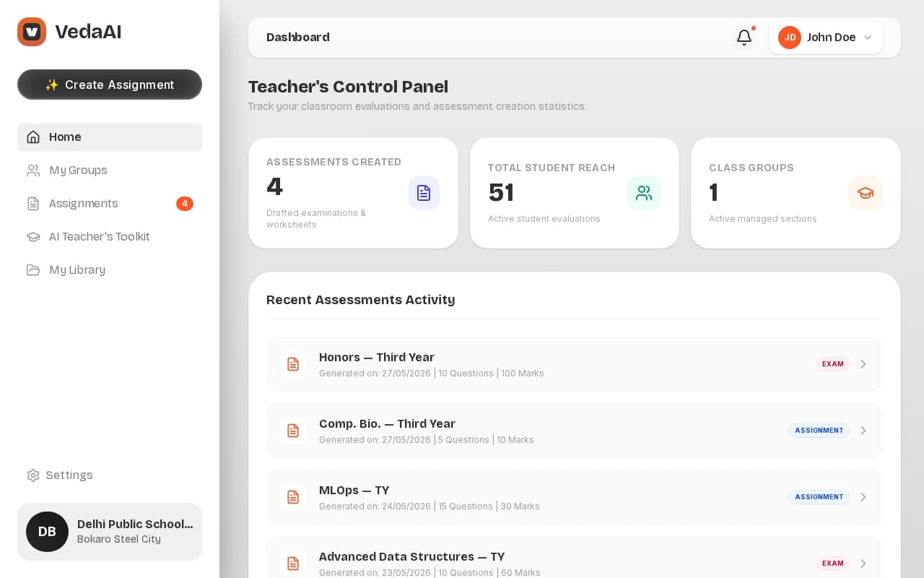Click EXAM tag on Advanced Data Structures row
Image resolution: width=924 pixels, height=578 pixels.
click(x=833, y=564)
